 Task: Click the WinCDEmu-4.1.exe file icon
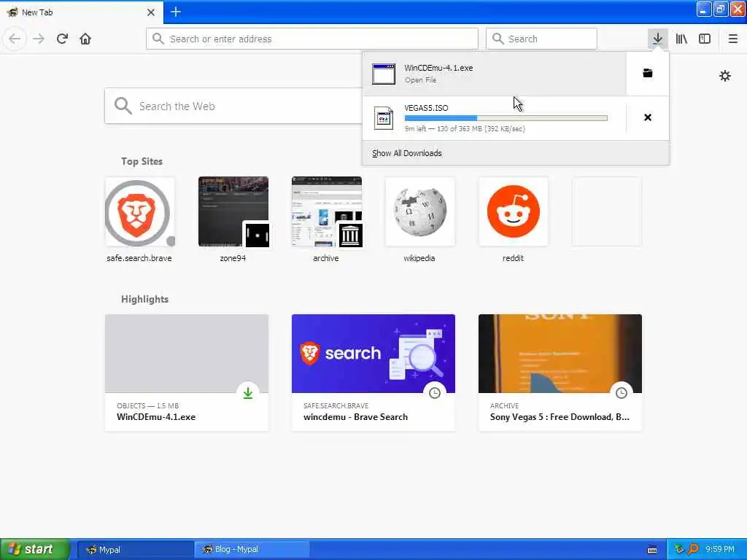pyautogui.click(x=384, y=74)
